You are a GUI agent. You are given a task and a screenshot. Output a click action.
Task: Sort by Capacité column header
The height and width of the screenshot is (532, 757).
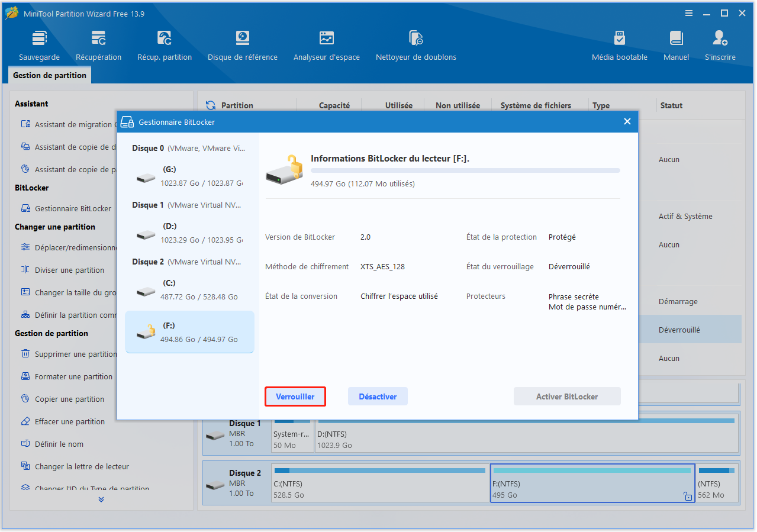tap(334, 105)
